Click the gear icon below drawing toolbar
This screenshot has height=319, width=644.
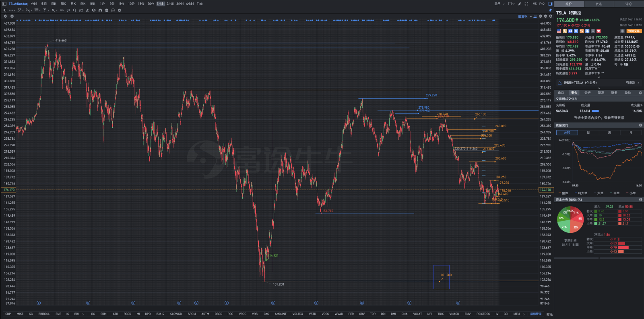pos(5,16)
